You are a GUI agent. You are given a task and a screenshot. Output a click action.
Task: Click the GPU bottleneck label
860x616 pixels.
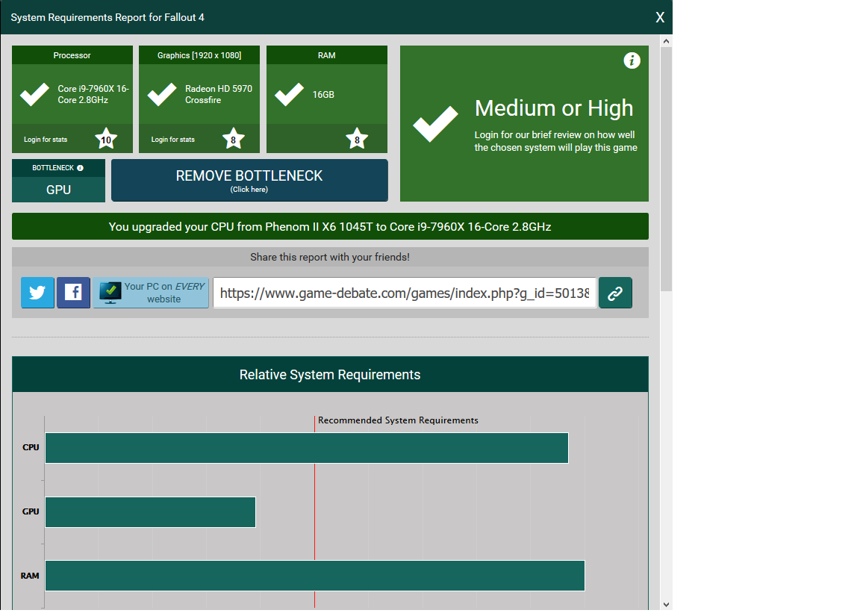[59, 190]
